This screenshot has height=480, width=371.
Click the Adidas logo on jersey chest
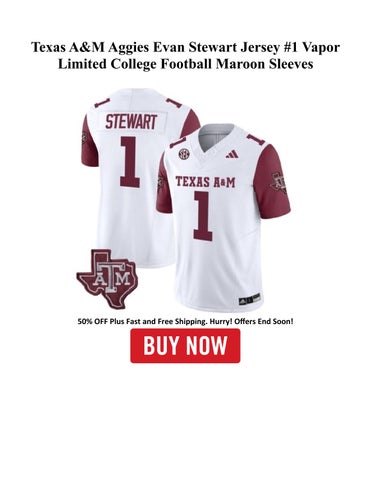coord(232,154)
